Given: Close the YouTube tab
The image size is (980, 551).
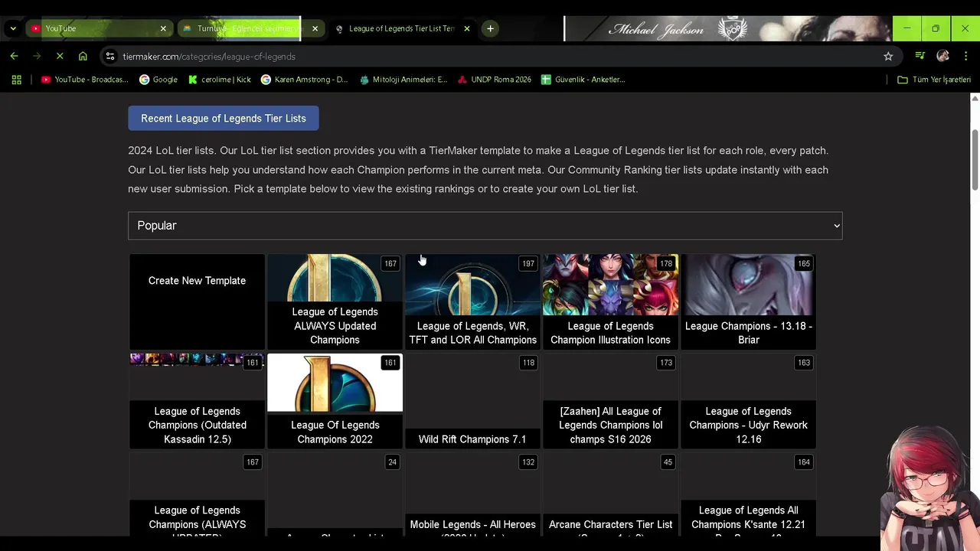Looking at the screenshot, I should point(163,28).
